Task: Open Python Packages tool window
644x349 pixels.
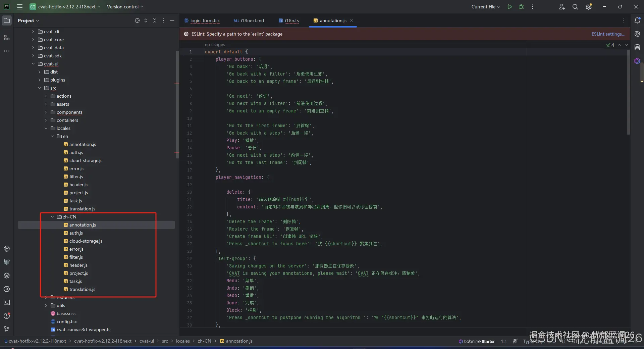Action: click(7, 276)
